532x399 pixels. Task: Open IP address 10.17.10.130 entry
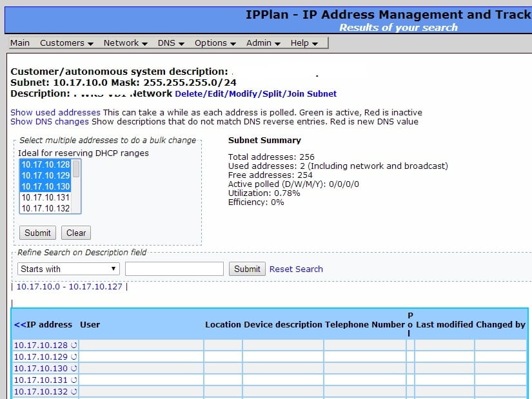41,369
